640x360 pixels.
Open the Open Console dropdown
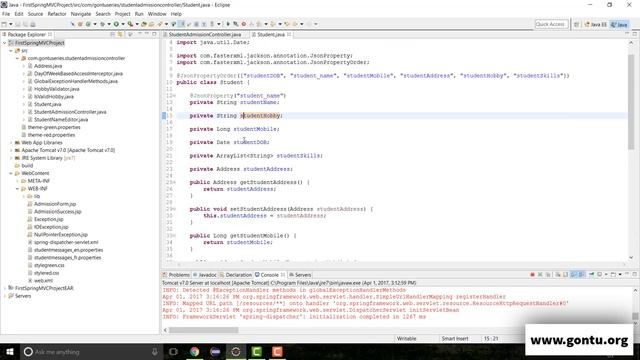tap(620, 274)
